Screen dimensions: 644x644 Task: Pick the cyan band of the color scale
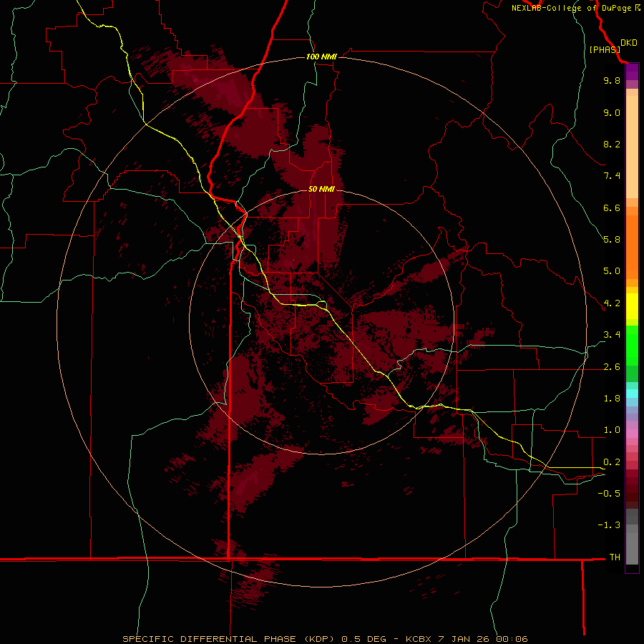click(632, 393)
